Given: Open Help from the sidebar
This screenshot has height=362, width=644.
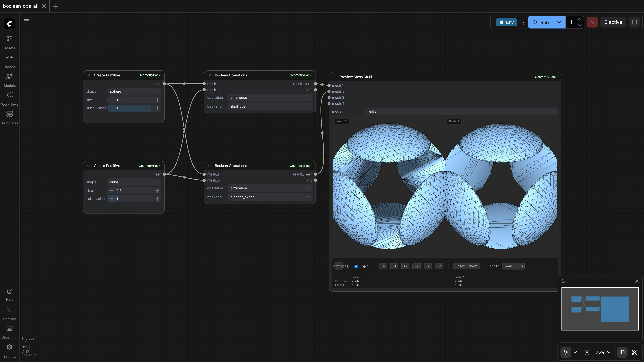Looking at the screenshot, I should click(10, 295).
